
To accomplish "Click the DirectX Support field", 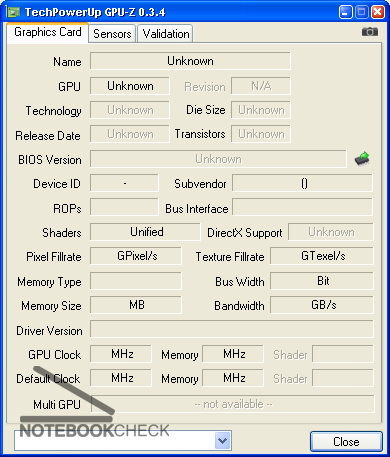I will coord(331,232).
